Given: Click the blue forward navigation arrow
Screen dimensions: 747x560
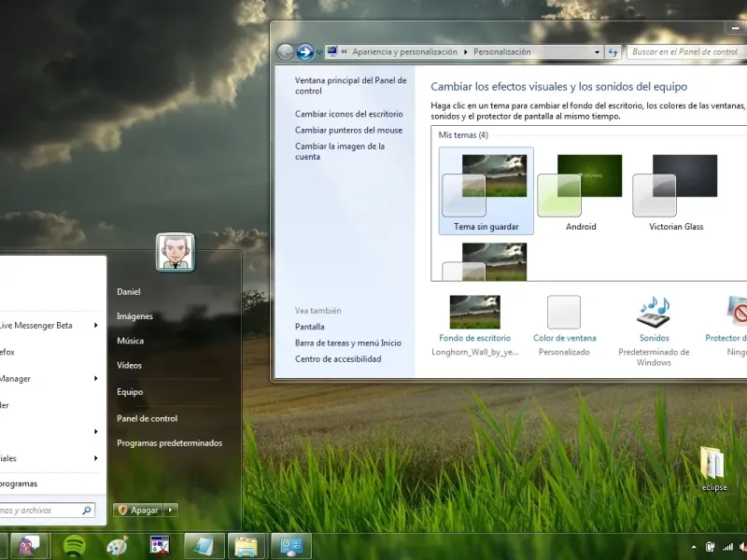Looking at the screenshot, I should click(x=304, y=52).
